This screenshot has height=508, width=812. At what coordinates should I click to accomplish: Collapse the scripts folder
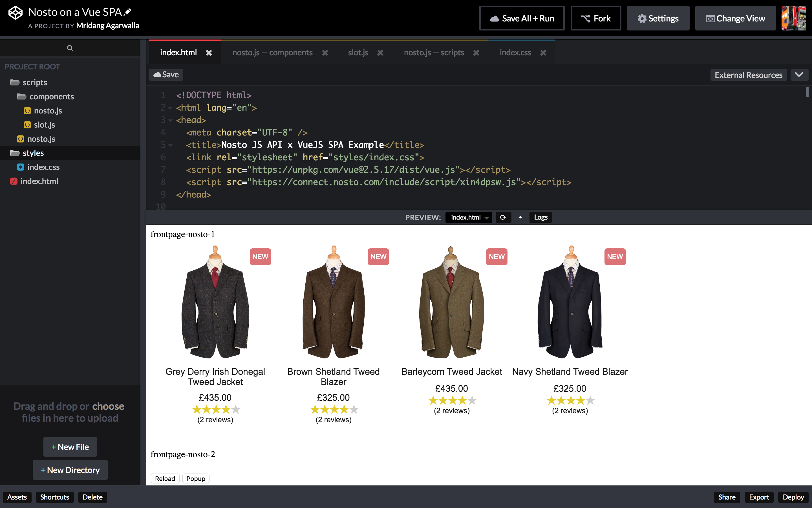coord(28,82)
